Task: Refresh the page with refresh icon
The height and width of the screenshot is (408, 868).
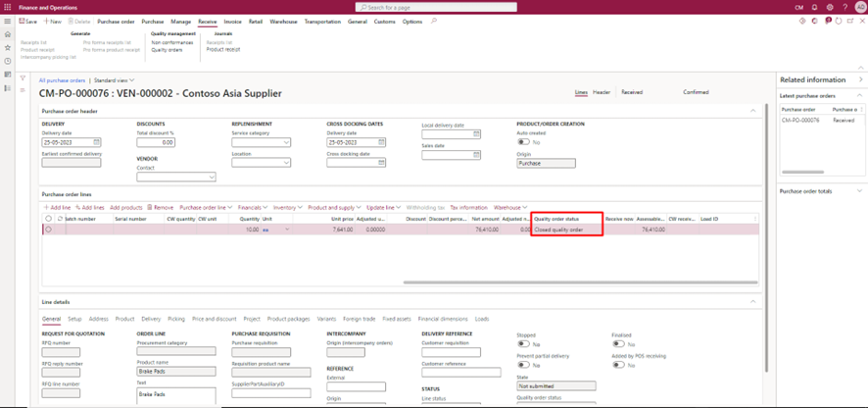Action: (839, 21)
